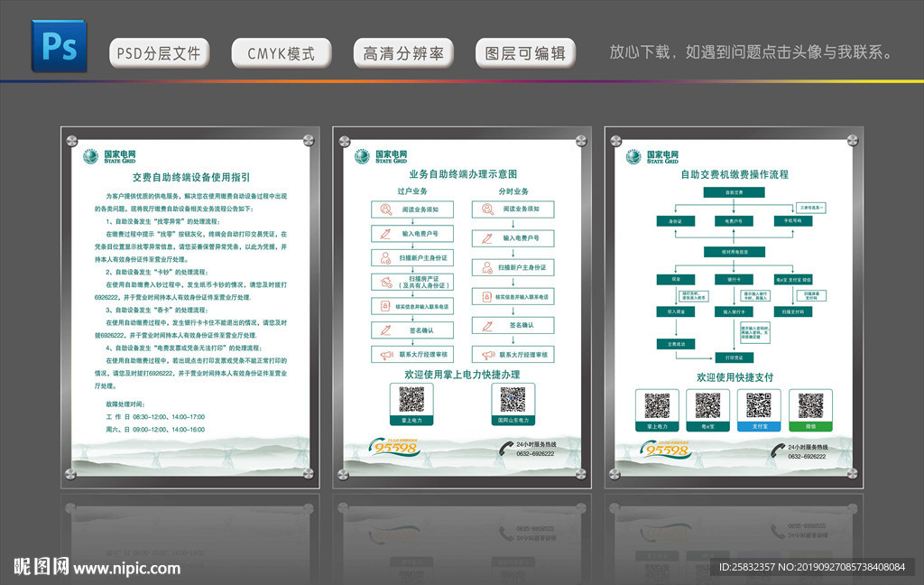Expand the 自助交费 flowchart node

click(x=735, y=190)
